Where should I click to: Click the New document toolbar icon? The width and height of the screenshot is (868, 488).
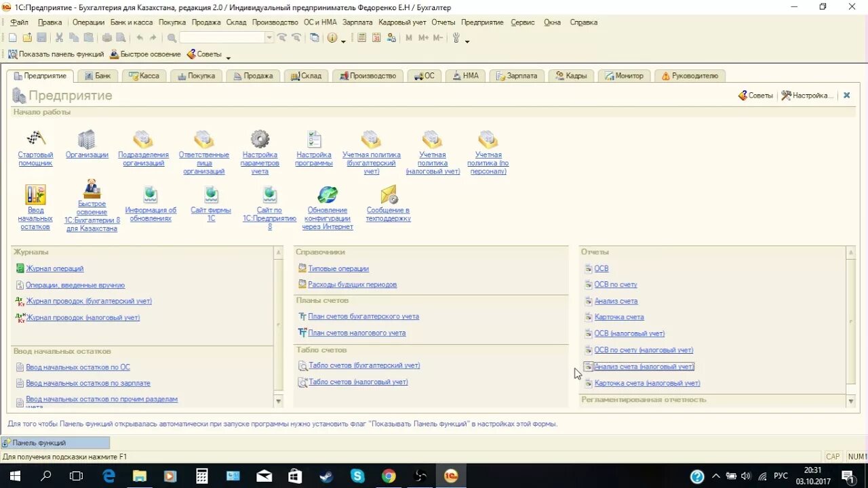[12, 38]
